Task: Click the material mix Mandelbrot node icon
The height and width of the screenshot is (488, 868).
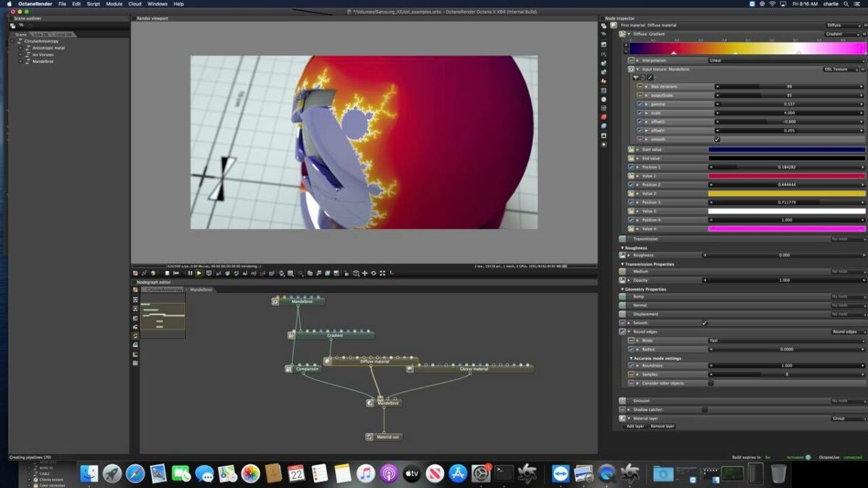Action: [x=370, y=403]
